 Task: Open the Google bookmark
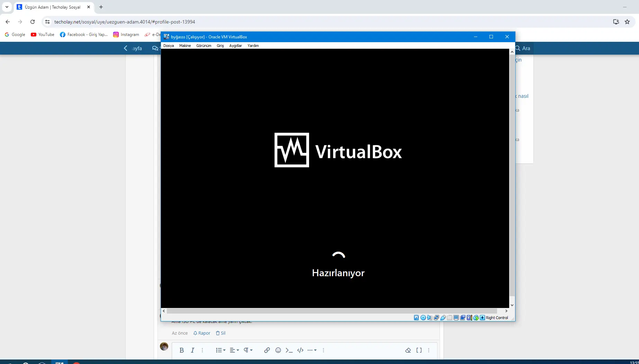(x=15, y=35)
